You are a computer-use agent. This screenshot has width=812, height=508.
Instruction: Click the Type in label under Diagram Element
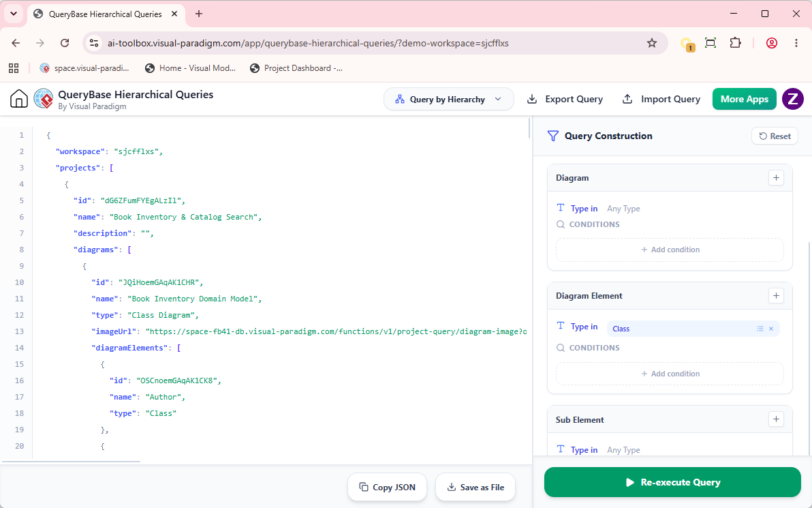584,327
